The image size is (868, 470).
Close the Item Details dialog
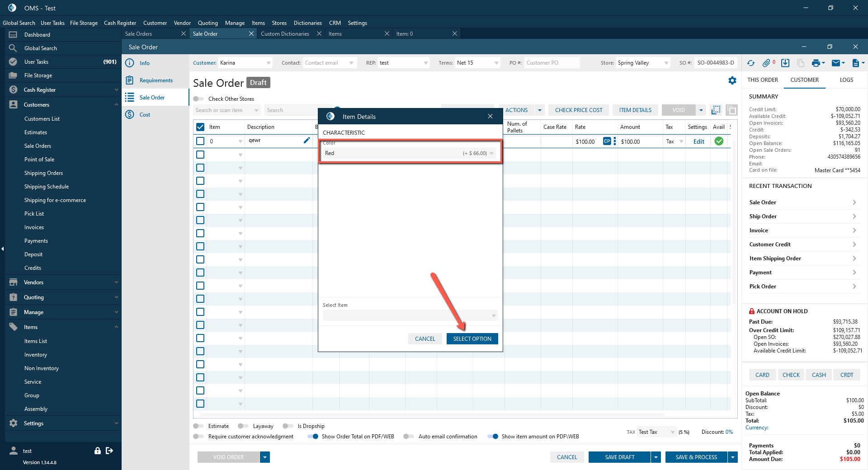click(x=490, y=117)
